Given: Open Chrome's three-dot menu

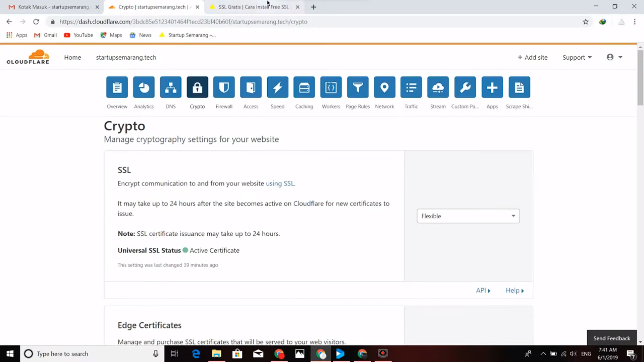Looking at the screenshot, I should click(635, 22).
